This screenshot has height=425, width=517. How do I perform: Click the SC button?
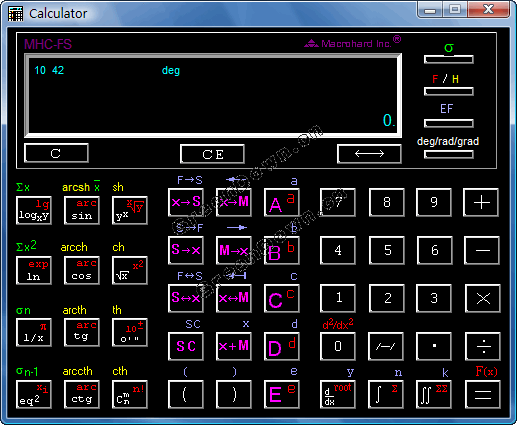pos(186,346)
